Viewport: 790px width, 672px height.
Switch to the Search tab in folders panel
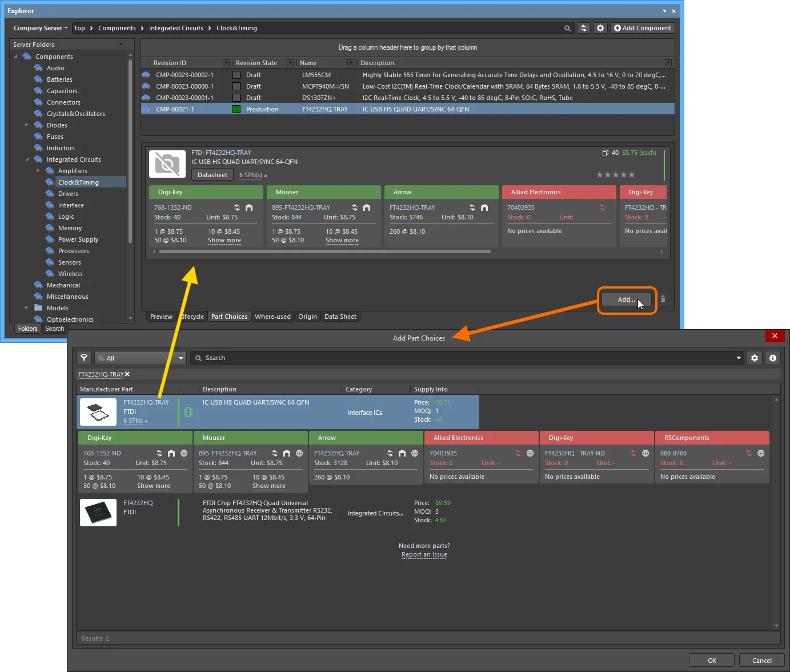coord(55,329)
